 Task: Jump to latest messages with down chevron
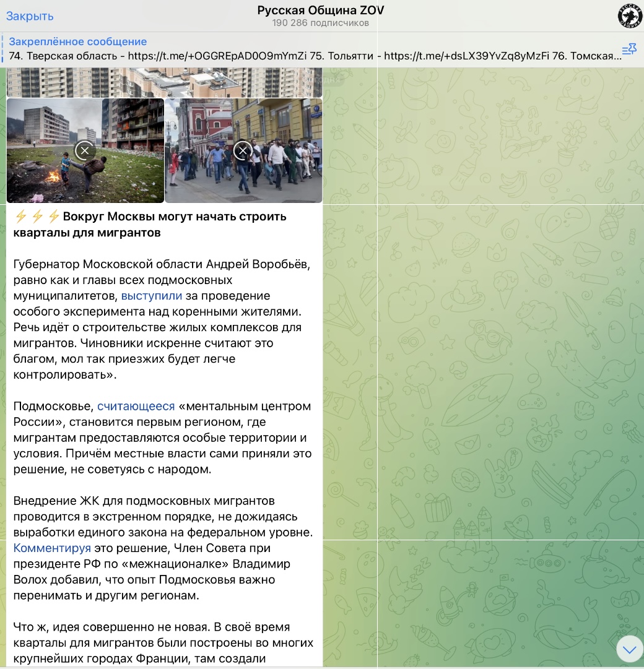630,649
